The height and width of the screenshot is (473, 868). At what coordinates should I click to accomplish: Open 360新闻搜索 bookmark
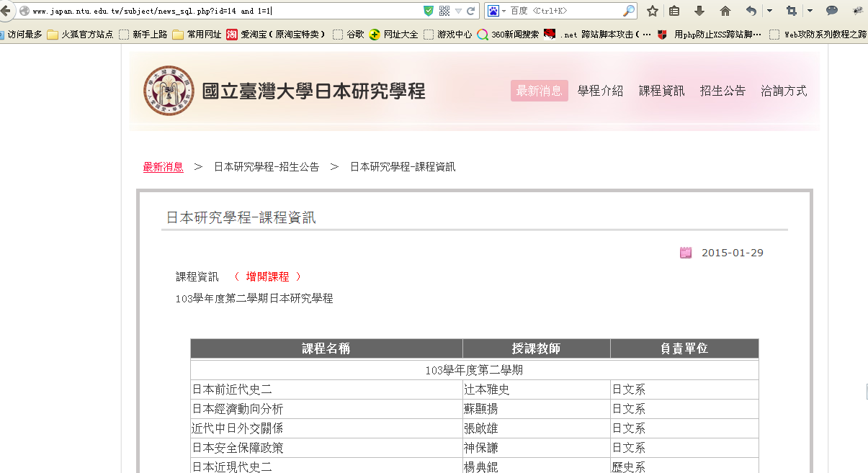(x=508, y=34)
